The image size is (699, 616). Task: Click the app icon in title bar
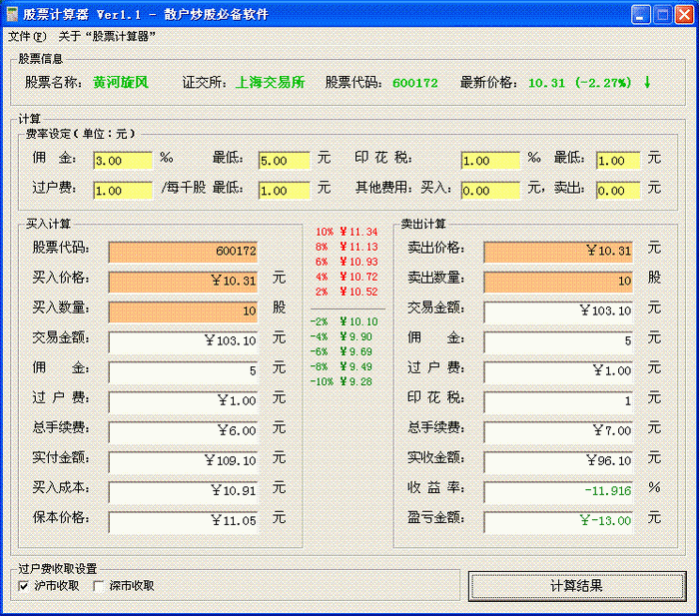pos(14,13)
